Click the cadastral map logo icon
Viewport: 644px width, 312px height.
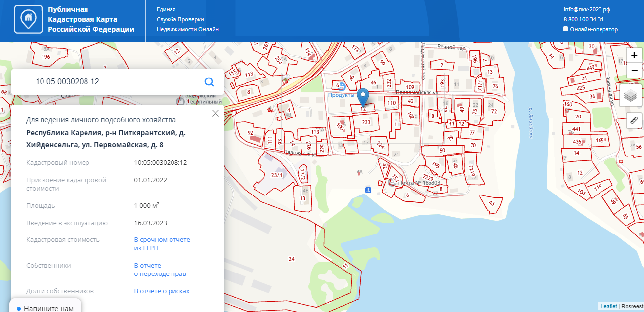(x=28, y=19)
